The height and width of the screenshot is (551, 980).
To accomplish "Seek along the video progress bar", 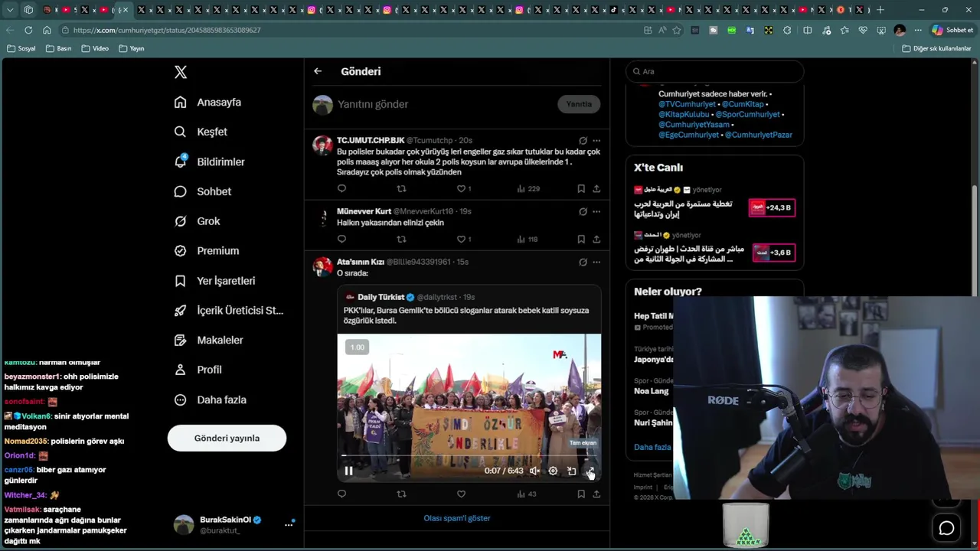I will [x=469, y=458].
